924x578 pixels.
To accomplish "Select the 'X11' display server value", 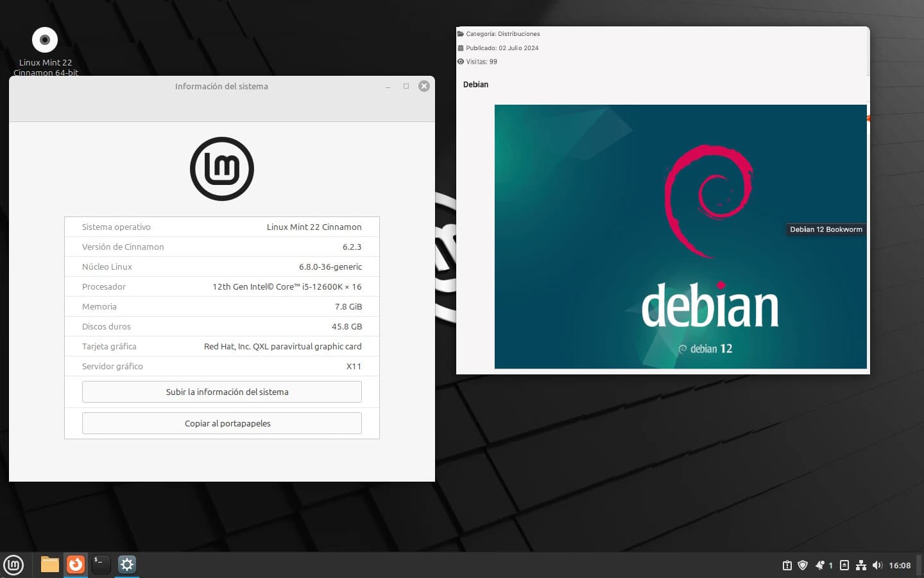I will [x=354, y=366].
